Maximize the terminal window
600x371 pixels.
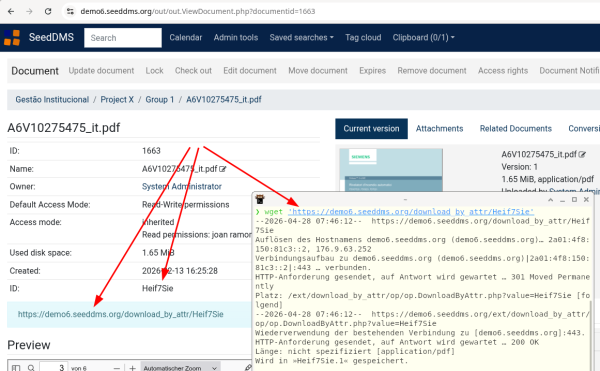574,200
